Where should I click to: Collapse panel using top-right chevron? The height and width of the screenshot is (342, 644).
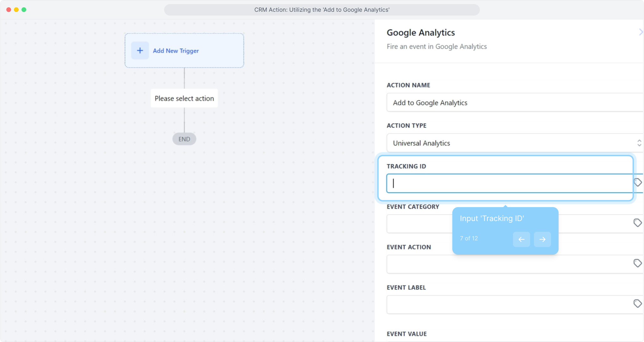point(641,32)
